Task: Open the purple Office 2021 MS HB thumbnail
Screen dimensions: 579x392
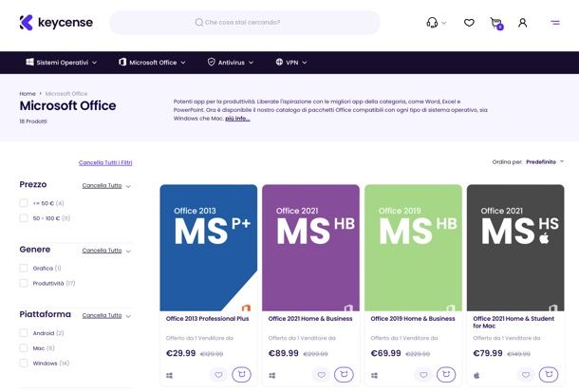Action: [x=311, y=248]
